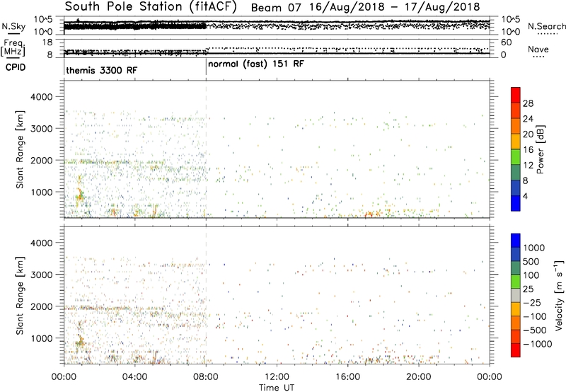566x392 pixels.
Task: Click the dashed 08:00 CPID-change line in velocity panel
Action: coord(206,295)
